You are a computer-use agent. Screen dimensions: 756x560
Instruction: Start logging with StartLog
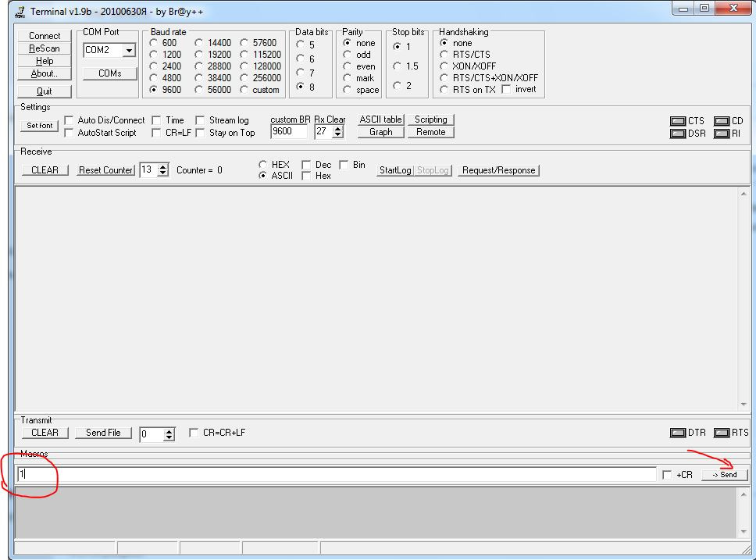[395, 170]
